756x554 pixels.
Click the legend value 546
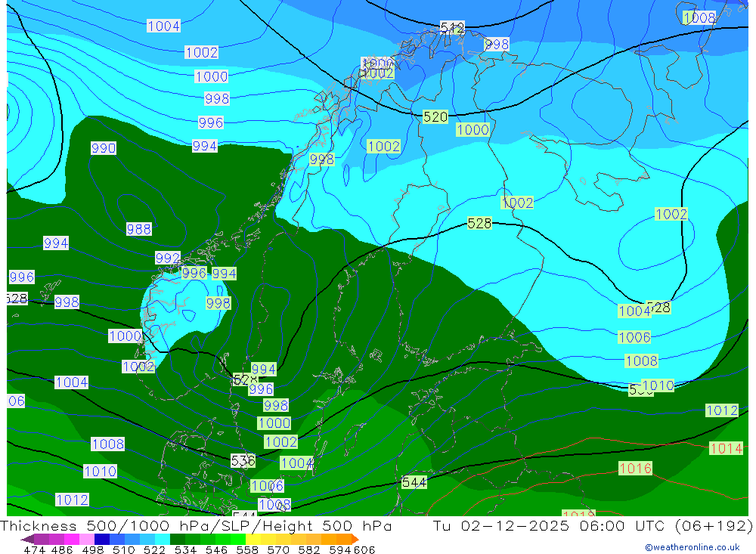point(216,550)
